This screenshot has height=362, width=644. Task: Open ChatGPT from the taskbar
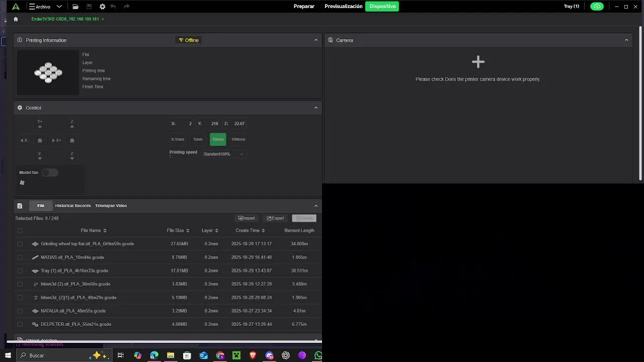coord(286,355)
